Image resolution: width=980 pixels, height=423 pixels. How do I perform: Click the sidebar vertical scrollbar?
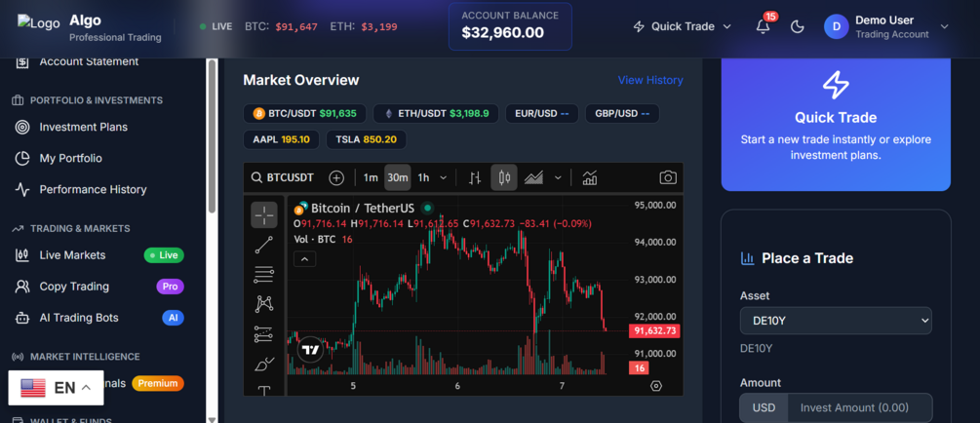[212, 136]
